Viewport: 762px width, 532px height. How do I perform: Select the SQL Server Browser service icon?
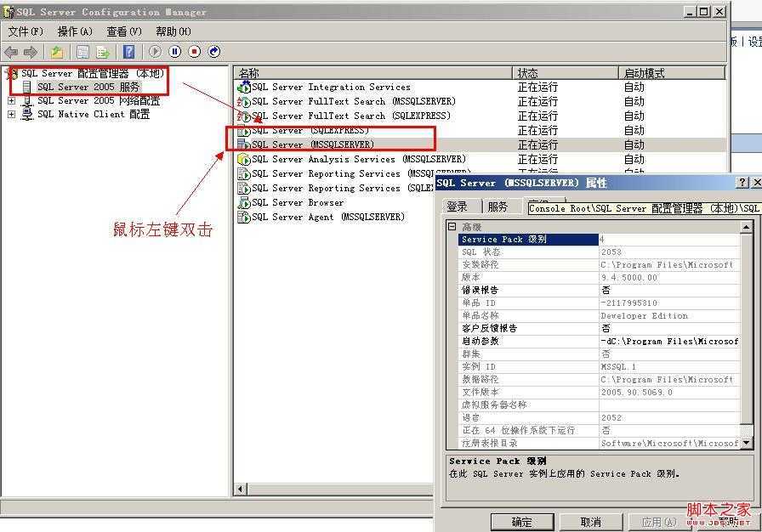click(x=243, y=202)
